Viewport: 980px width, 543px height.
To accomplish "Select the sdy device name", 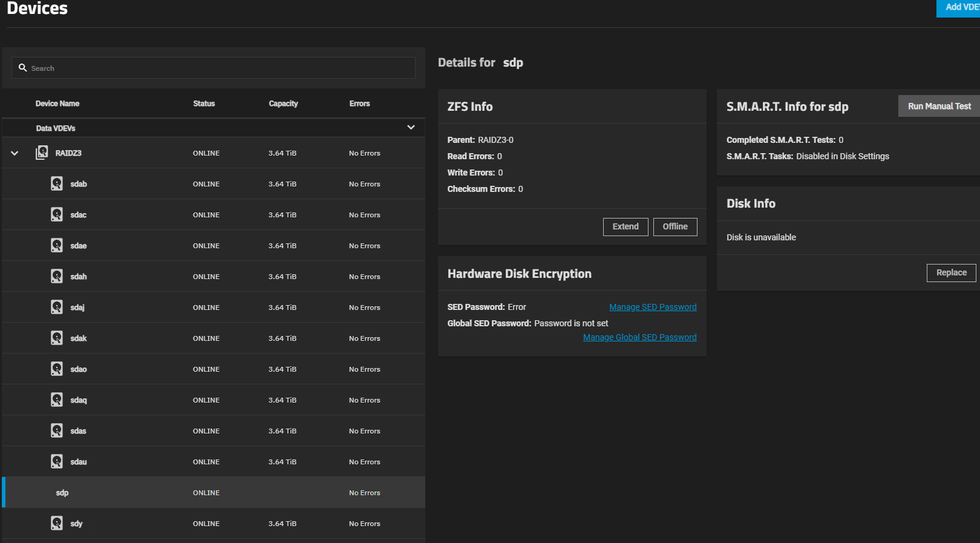I will click(76, 524).
